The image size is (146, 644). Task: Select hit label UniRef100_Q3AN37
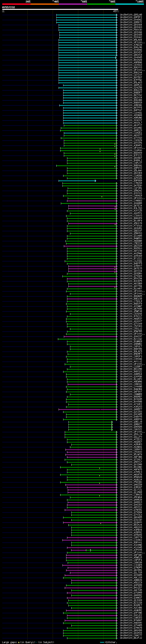point(131,598)
